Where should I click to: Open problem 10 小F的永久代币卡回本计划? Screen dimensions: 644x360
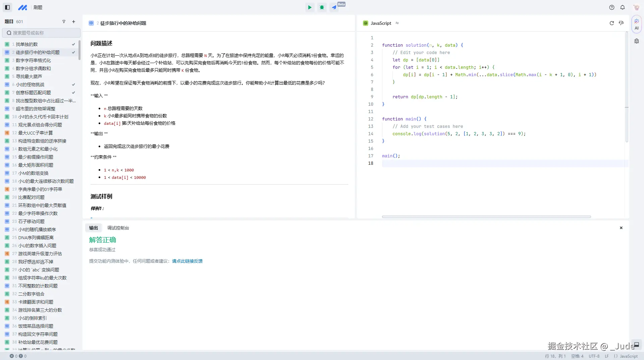point(40,117)
